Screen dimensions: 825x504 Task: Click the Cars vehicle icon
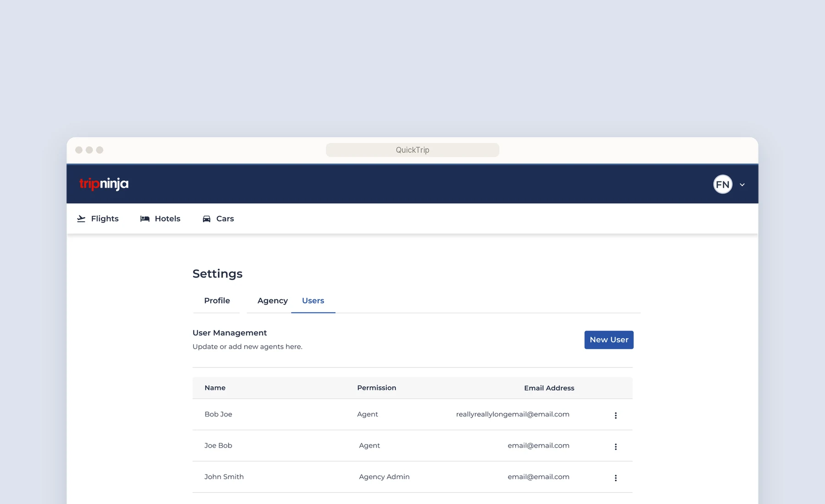(x=207, y=219)
